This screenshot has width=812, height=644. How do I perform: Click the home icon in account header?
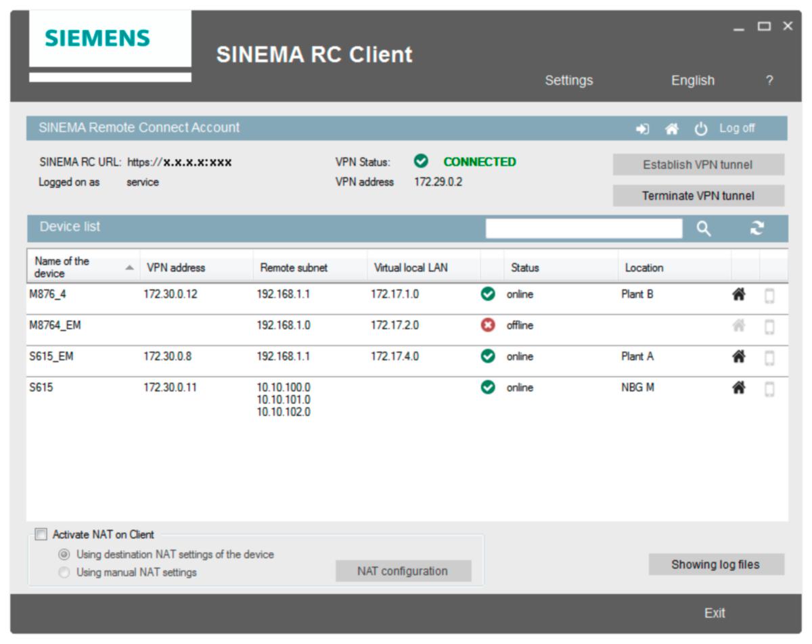[671, 129]
